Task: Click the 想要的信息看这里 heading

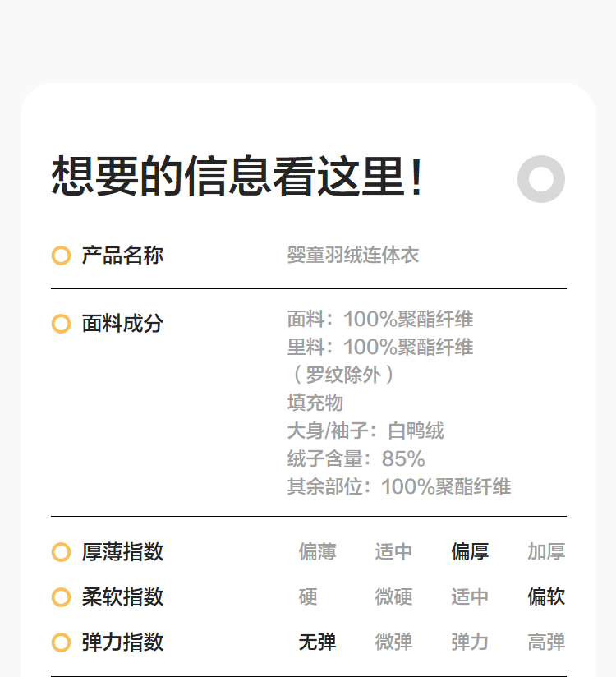Action: point(237,177)
